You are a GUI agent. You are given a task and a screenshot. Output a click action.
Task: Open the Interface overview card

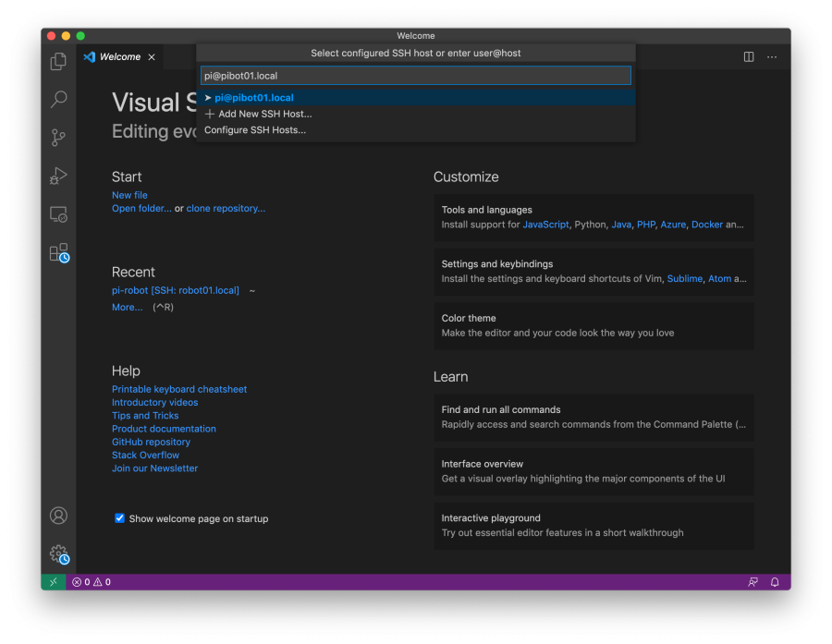click(593, 471)
